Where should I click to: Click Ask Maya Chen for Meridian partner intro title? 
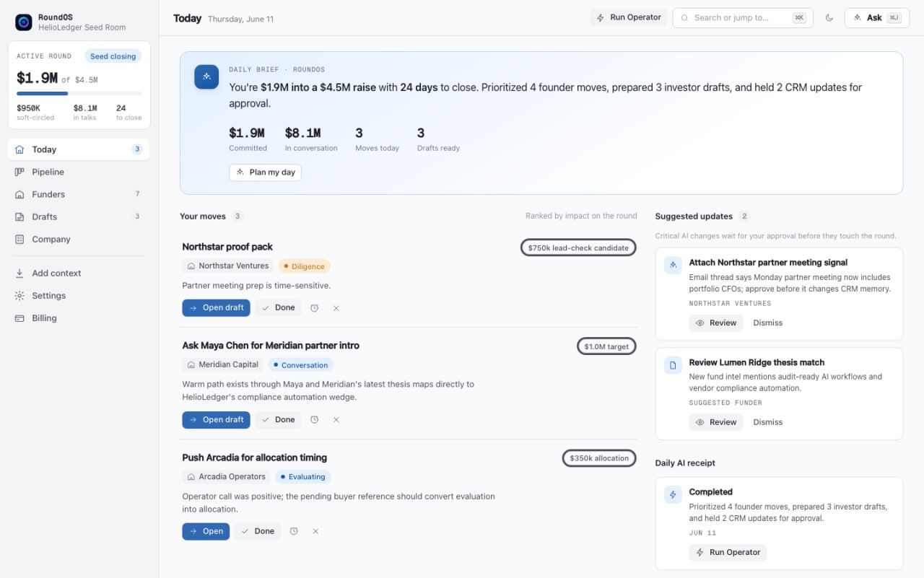click(x=271, y=346)
